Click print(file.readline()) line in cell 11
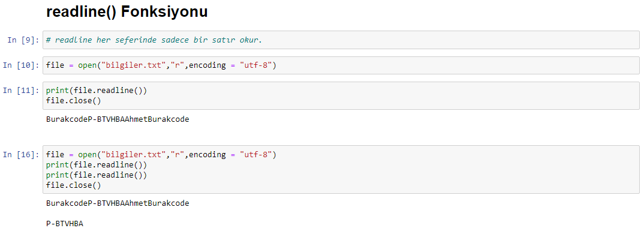644x231 pixels. 97,91
